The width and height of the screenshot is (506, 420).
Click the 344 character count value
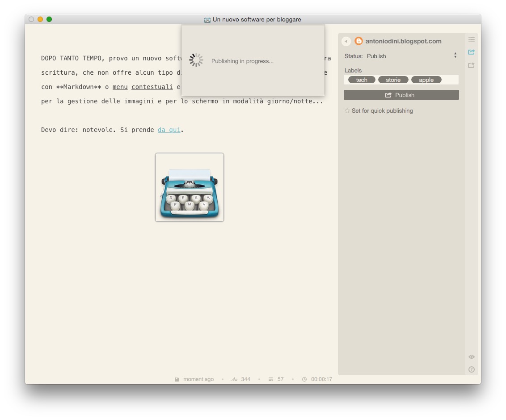point(245,379)
